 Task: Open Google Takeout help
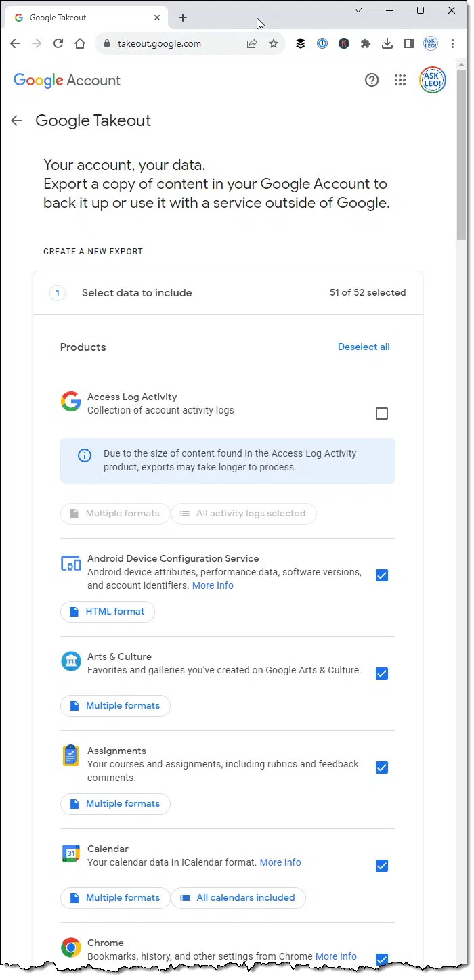pyautogui.click(x=372, y=80)
